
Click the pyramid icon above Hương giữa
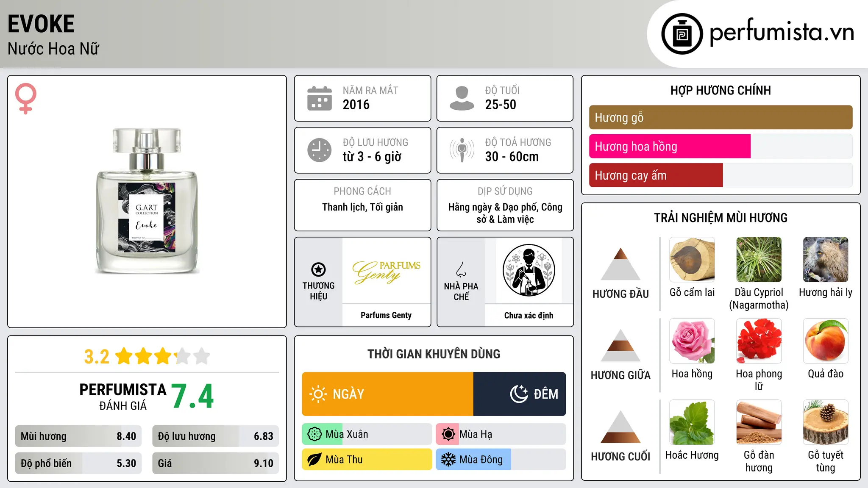tap(620, 345)
